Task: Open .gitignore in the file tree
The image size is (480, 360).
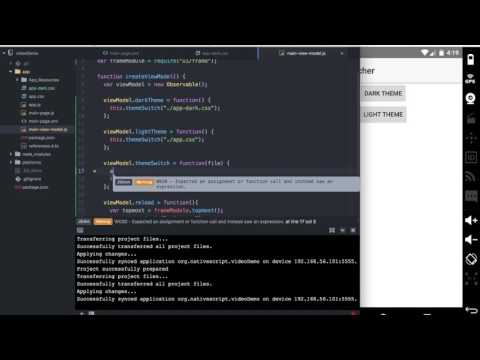Action: point(29,179)
